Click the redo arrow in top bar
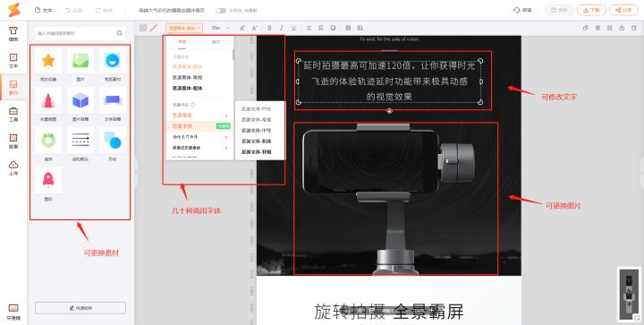Image resolution: width=644 pixels, height=325 pixels. [97, 10]
